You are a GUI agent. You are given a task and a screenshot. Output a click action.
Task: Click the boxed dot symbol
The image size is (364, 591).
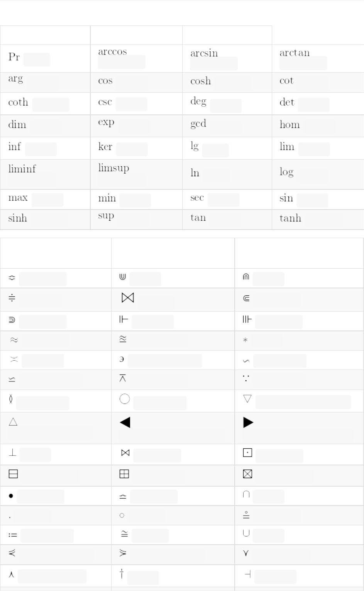[x=247, y=453]
